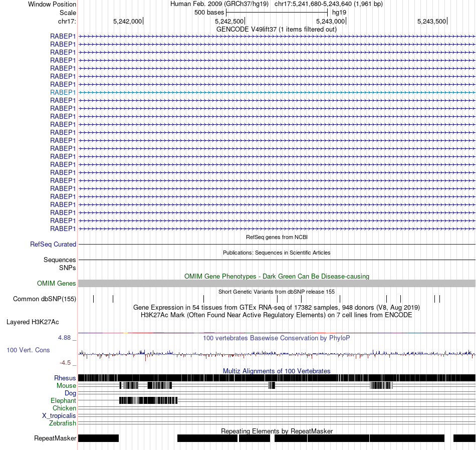Open Publications: Sequences in Scientific Articles title
The image size is (476, 450).
277,253
